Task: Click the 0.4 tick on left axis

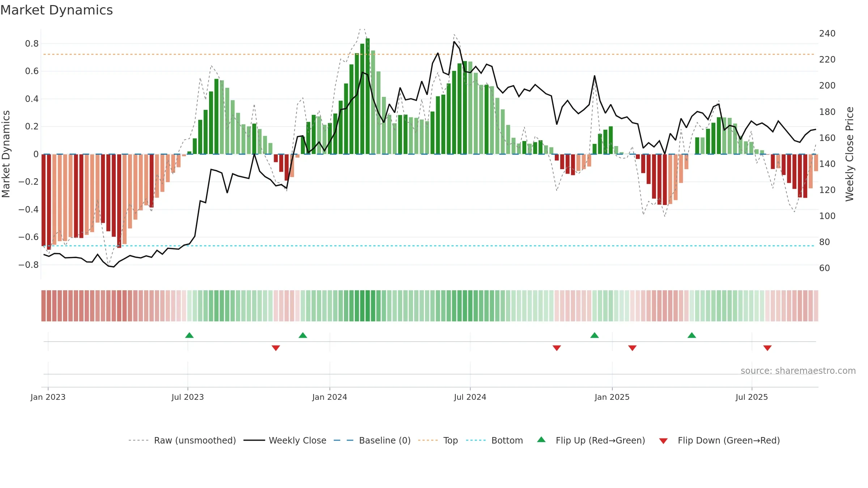Action: coord(32,99)
